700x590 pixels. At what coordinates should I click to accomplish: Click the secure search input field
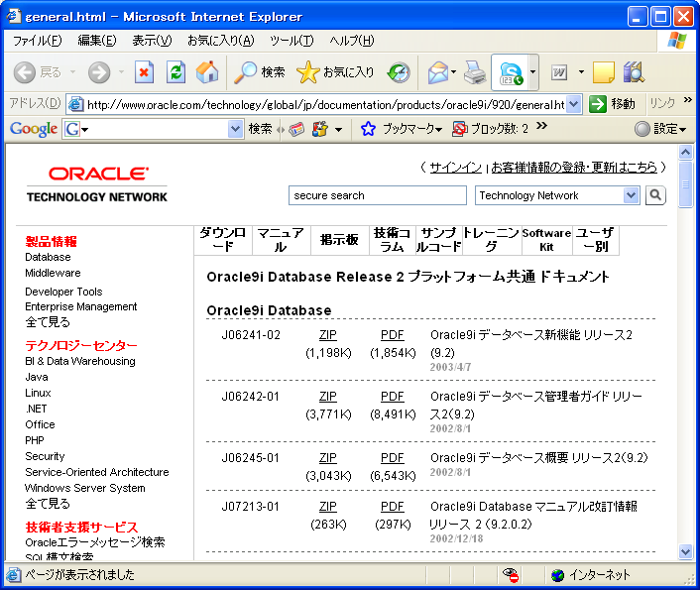(378, 195)
